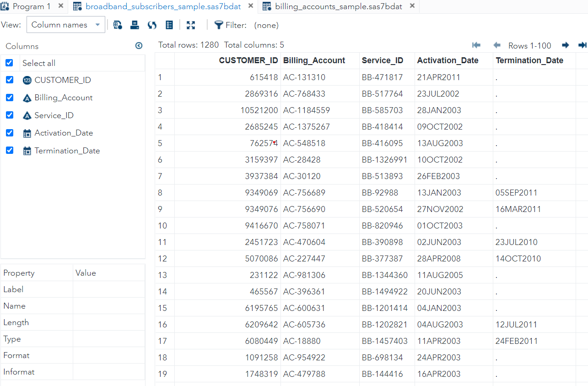The height and width of the screenshot is (386, 588).
Task: Go to the next page of rows
Action: (566, 45)
